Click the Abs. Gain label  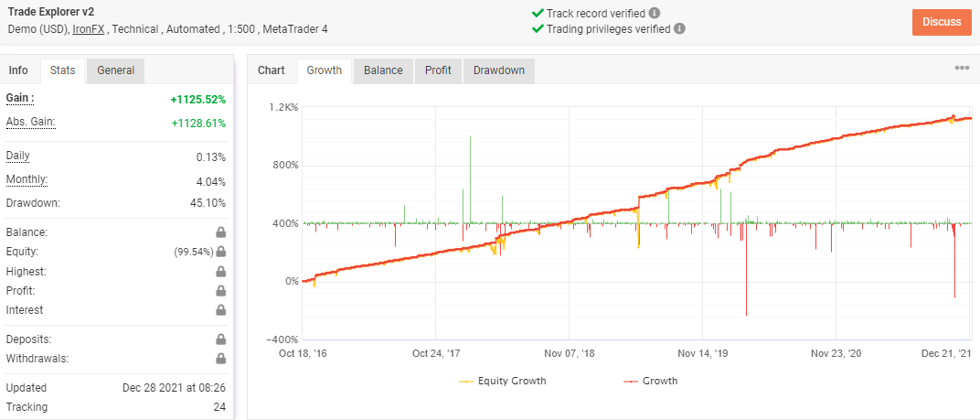click(x=31, y=122)
